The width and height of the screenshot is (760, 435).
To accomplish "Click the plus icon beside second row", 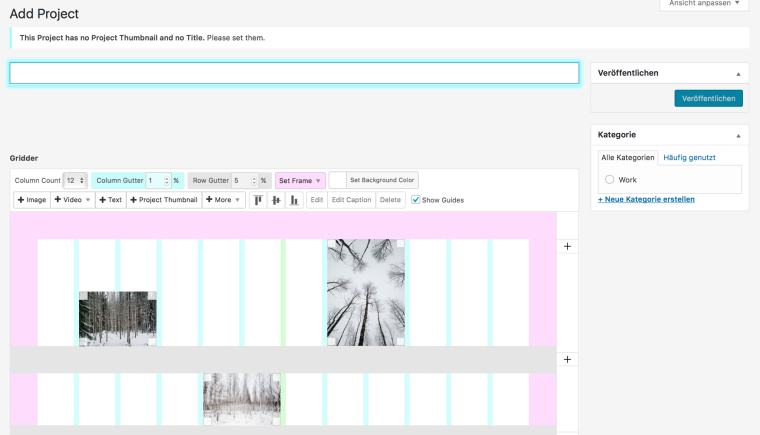I will [567, 359].
